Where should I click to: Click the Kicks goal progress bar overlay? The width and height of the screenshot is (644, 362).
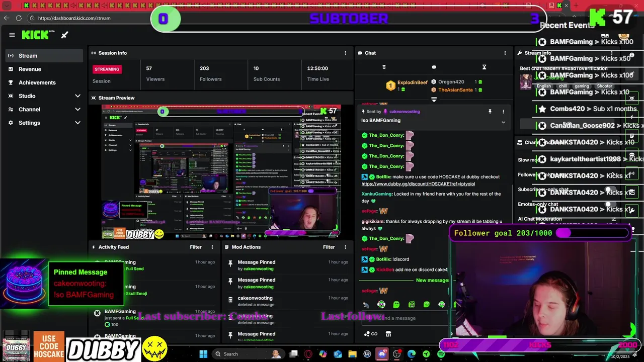coord(539,345)
